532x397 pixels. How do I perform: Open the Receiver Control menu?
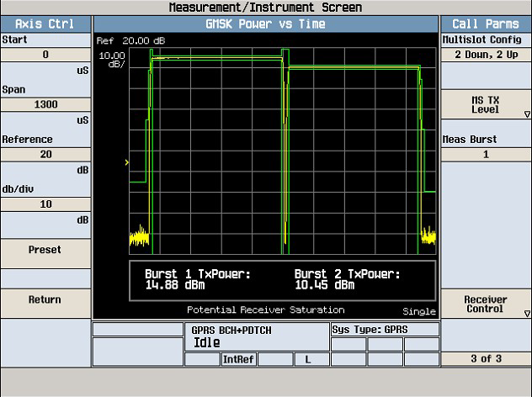[x=486, y=304]
